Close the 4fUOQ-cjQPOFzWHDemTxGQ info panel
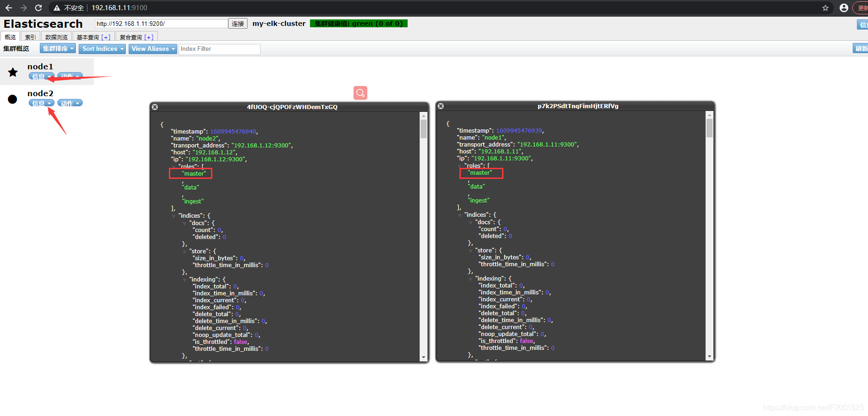Viewport: 868px width, 416px height. tap(155, 107)
